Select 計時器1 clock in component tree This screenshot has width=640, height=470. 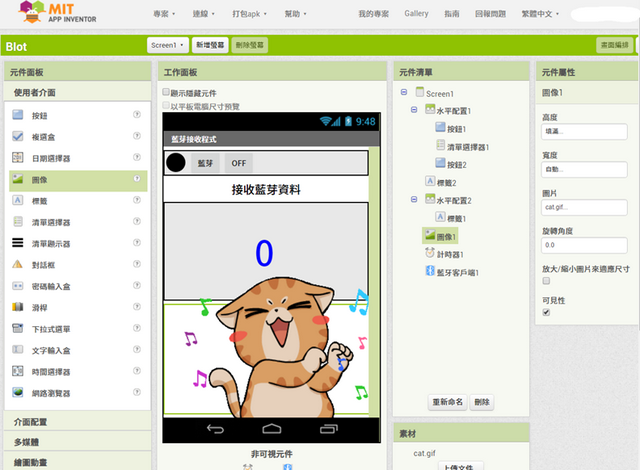(444, 254)
